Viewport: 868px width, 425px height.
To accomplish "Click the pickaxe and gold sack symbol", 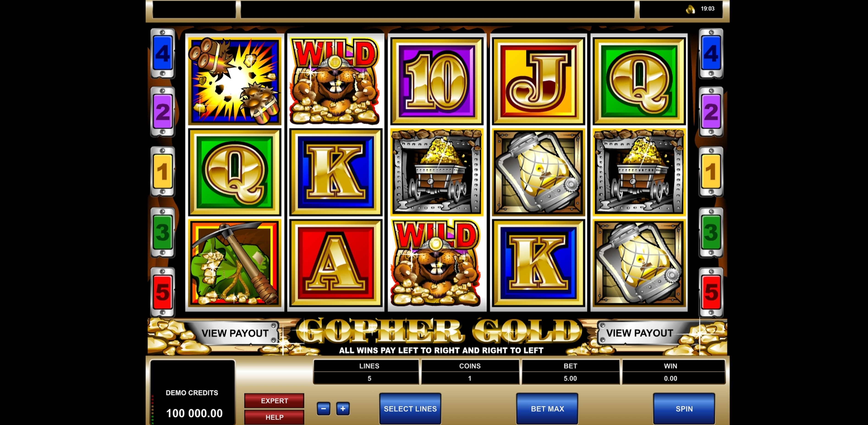I will [234, 263].
